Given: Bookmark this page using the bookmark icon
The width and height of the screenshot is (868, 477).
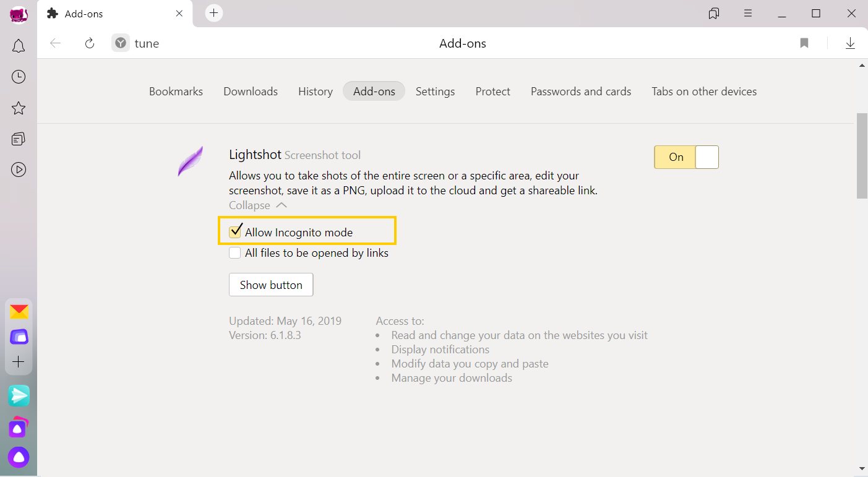Looking at the screenshot, I should click(804, 43).
